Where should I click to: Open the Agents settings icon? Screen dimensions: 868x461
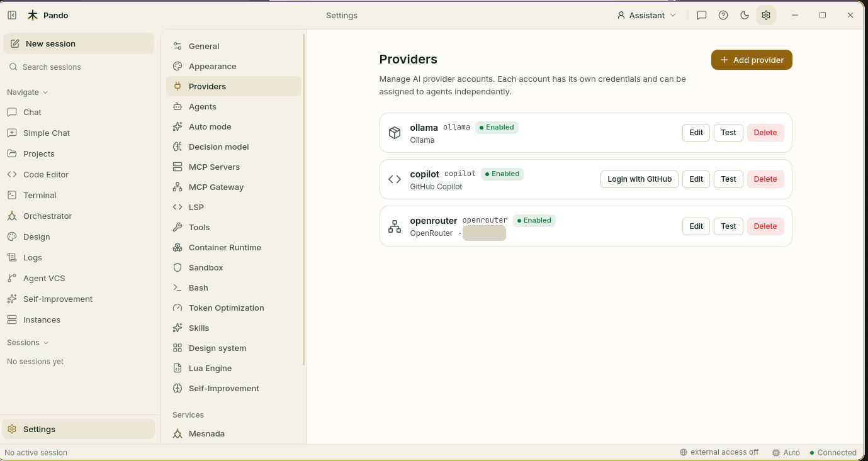pyautogui.click(x=178, y=106)
